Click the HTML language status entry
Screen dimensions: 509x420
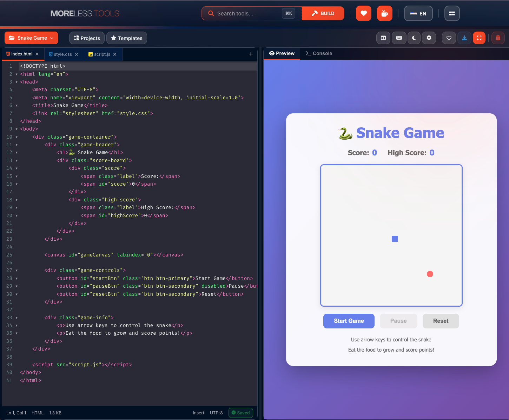coord(38,413)
